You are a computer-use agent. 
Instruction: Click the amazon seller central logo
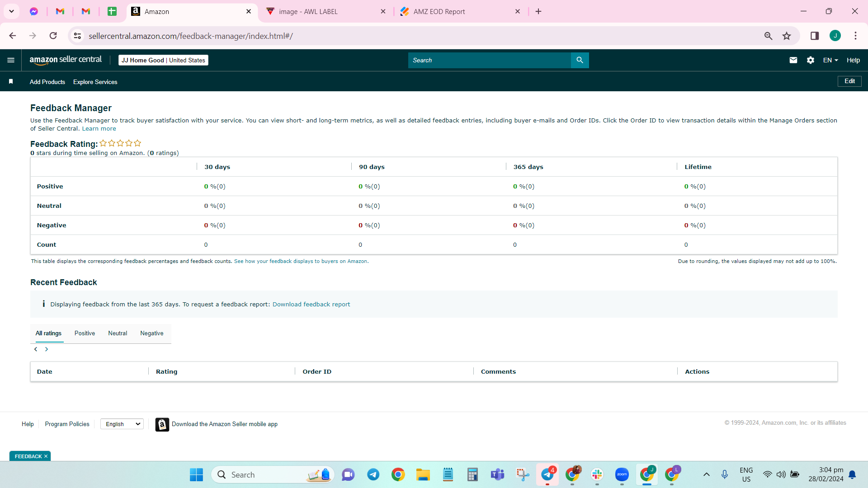coord(66,60)
